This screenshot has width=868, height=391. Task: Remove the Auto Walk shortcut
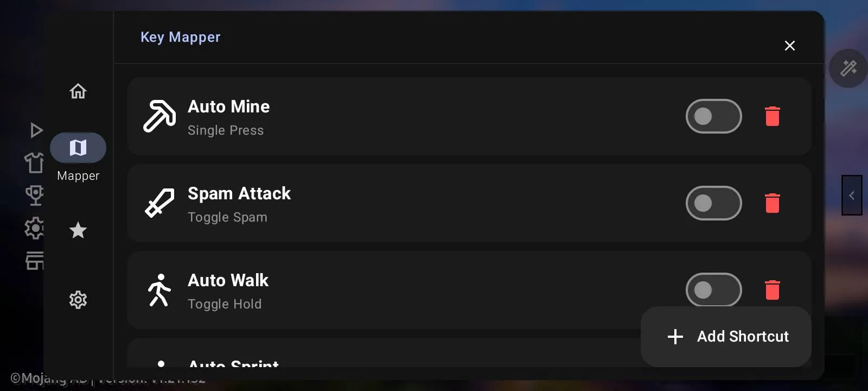tap(772, 290)
